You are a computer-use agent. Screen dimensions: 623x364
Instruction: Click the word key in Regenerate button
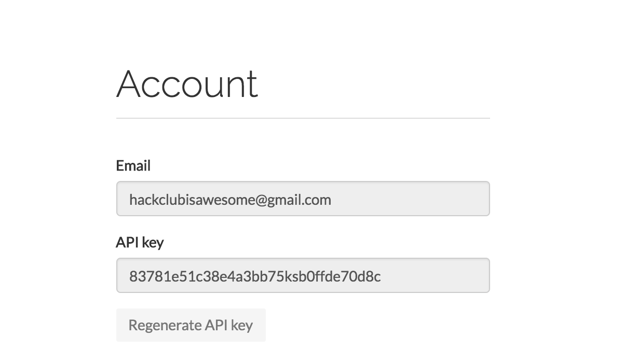(x=241, y=326)
